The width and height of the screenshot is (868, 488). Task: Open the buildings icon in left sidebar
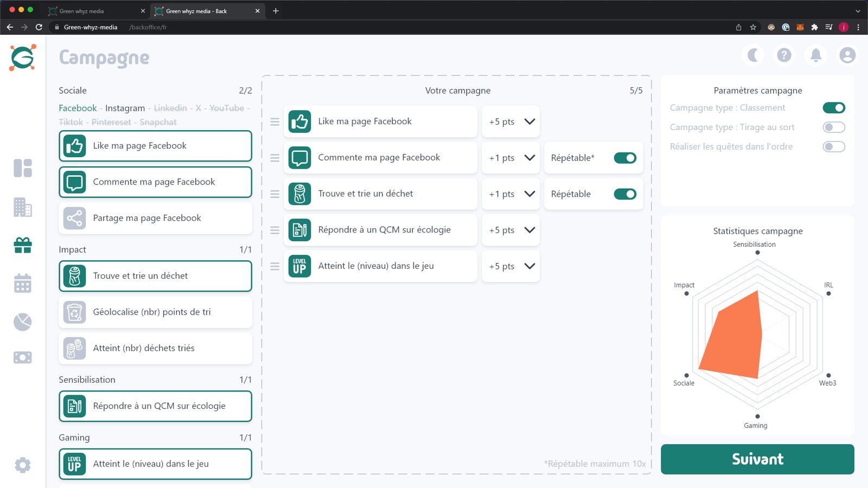click(23, 207)
